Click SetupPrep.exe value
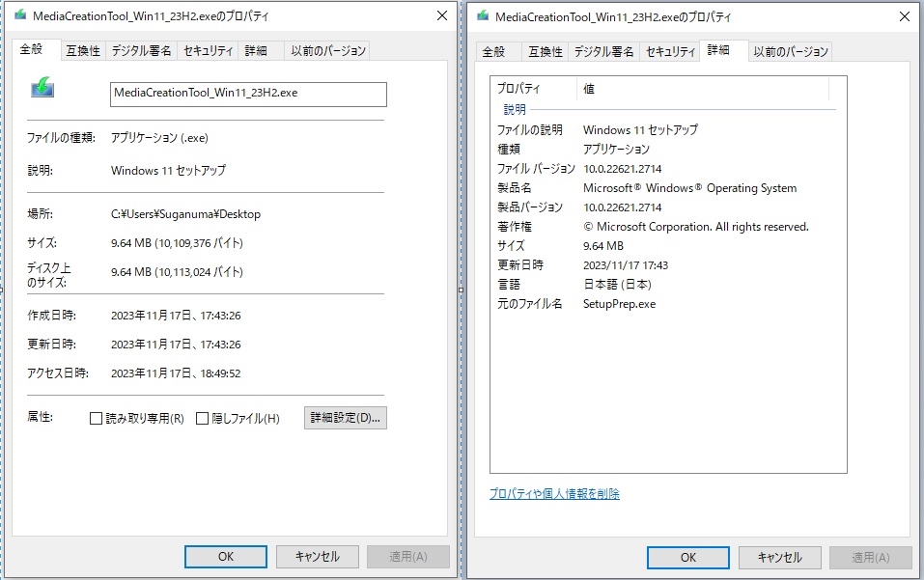924x580 pixels. (x=619, y=304)
